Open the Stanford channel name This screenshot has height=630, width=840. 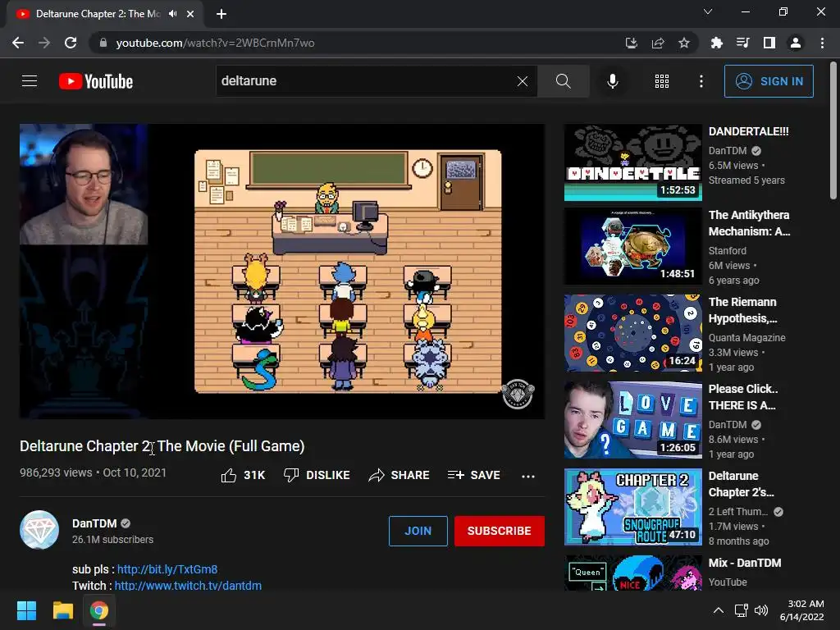727,250
